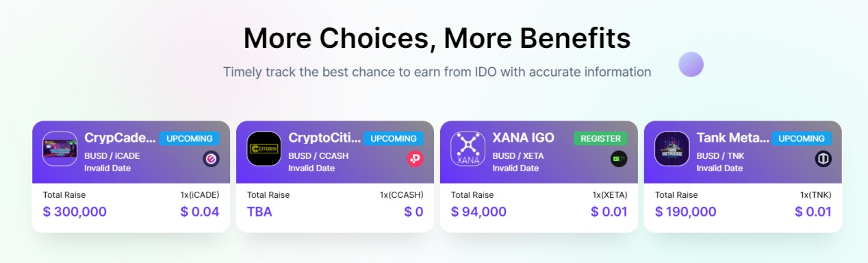Click the TBA total raise value
Screen dimensions: 868x263
[x=259, y=212]
